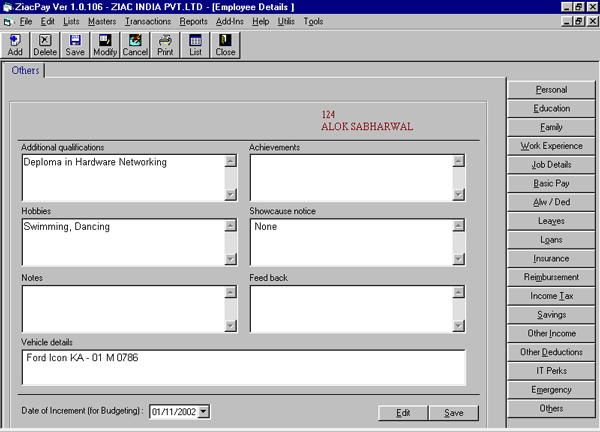
Task: Open the Family section
Action: [x=551, y=127]
